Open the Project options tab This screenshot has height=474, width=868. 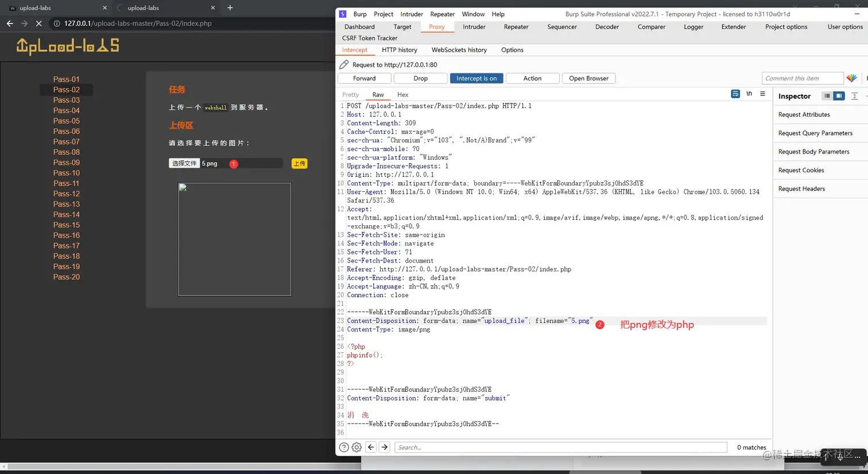pyautogui.click(x=786, y=26)
